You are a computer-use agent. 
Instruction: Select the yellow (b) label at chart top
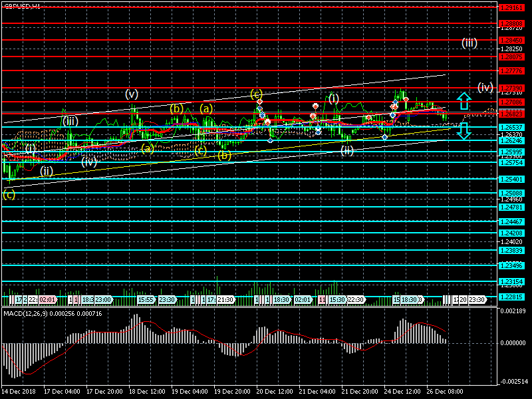(176, 108)
